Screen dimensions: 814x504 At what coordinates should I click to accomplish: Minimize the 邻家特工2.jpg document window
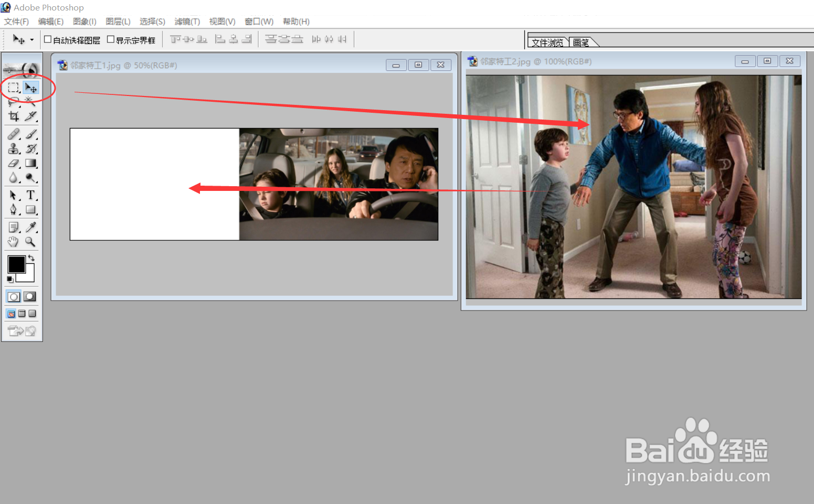745,61
